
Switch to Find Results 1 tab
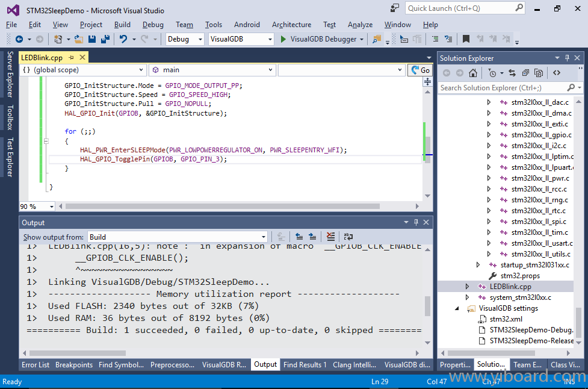point(305,365)
